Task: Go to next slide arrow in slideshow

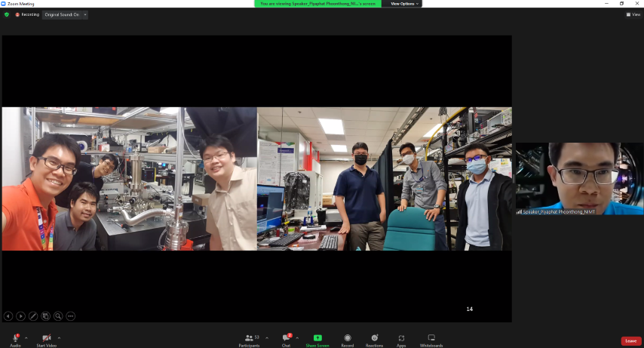Action: click(x=21, y=316)
